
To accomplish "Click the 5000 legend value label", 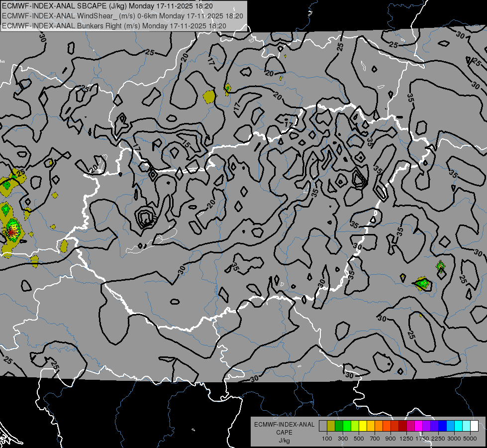I will tap(470, 439).
